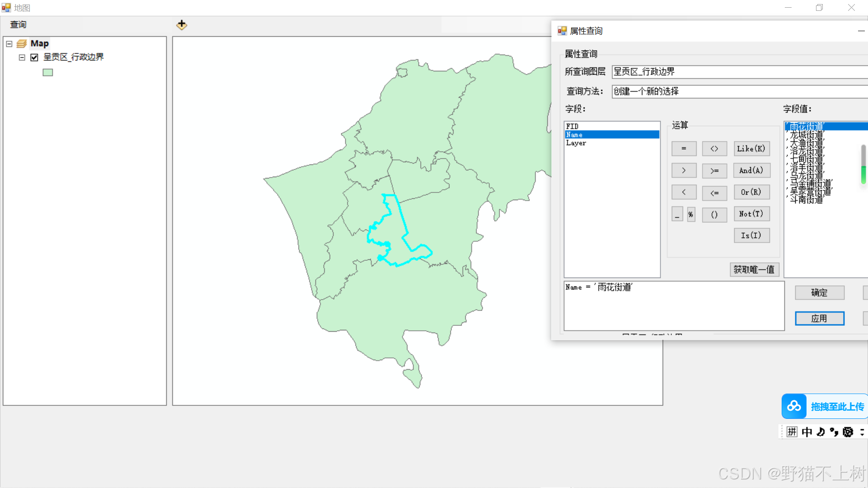Toggle full/half-width with the moon IME icon
Viewport: 868px width, 488px height.
click(x=820, y=432)
